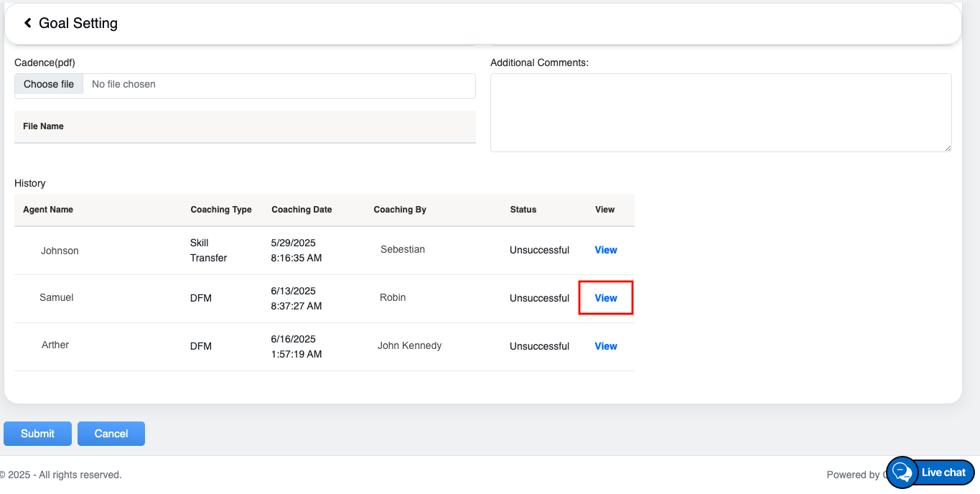Open the View link for Samuel

[605, 298]
